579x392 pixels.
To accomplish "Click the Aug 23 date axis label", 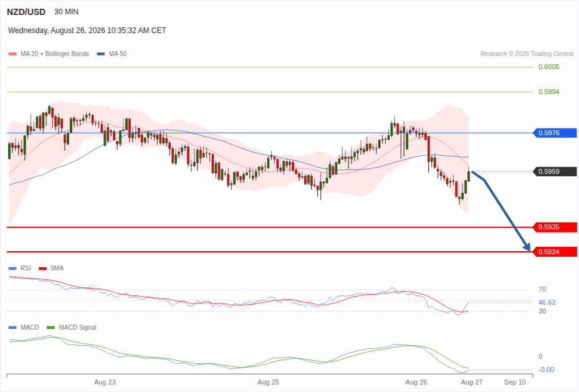I will [105, 382].
